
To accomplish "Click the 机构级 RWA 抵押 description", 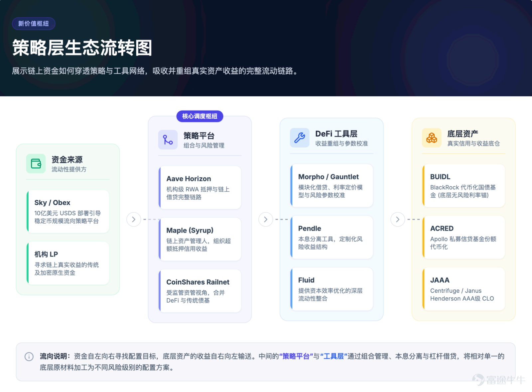I will (x=198, y=193).
